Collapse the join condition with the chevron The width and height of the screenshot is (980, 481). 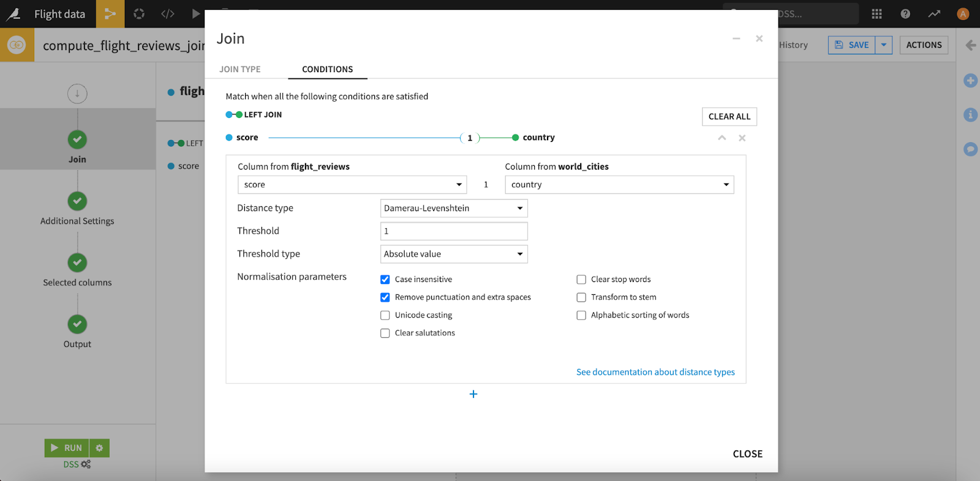click(x=722, y=138)
